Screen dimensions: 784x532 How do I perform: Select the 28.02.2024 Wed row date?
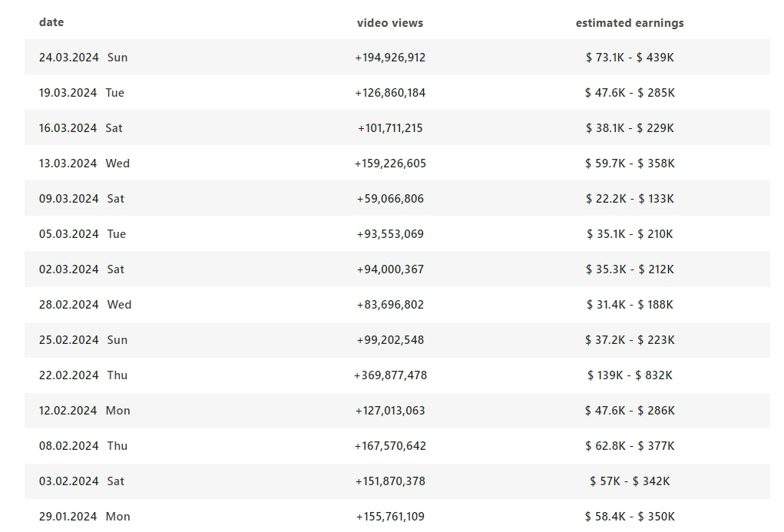tap(85, 305)
